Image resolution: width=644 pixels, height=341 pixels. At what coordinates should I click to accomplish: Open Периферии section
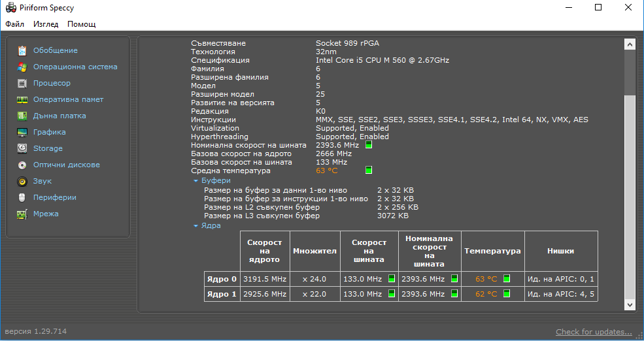(x=55, y=198)
